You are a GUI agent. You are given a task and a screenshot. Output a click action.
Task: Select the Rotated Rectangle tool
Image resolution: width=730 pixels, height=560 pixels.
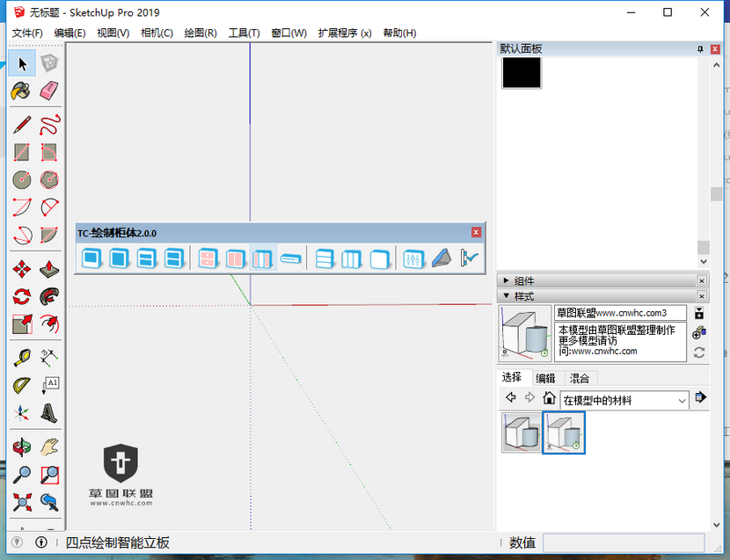(49, 152)
